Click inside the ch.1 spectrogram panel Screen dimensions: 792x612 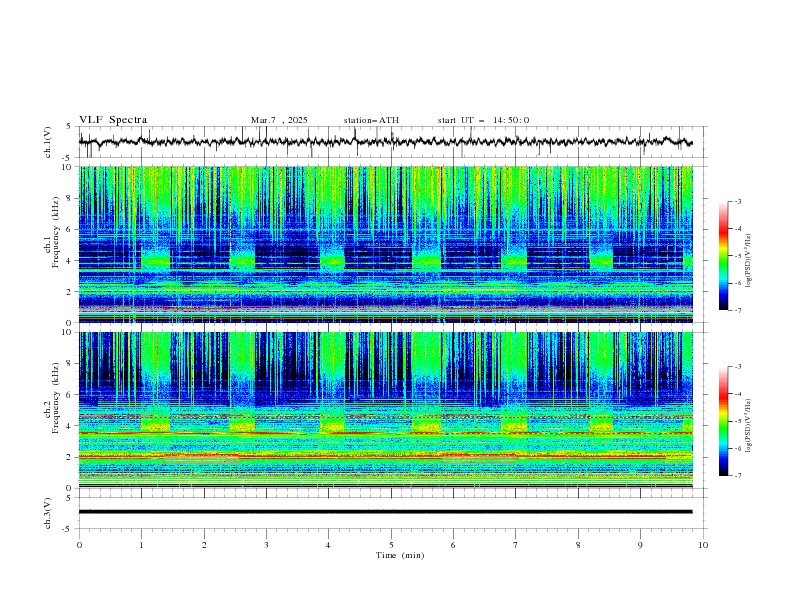click(x=385, y=244)
